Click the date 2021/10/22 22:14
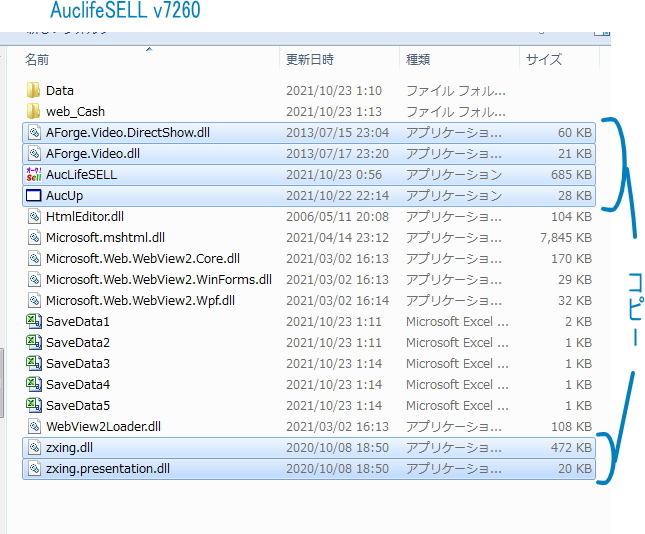 (x=337, y=195)
